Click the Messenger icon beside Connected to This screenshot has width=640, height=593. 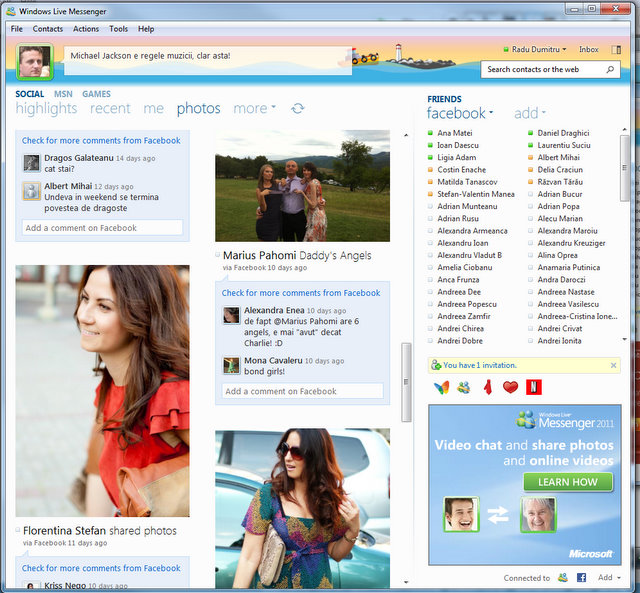(563, 577)
